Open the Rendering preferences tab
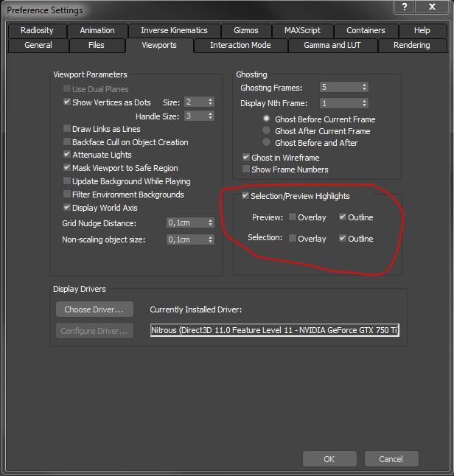This screenshot has height=476, width=454. coord(411,46)
